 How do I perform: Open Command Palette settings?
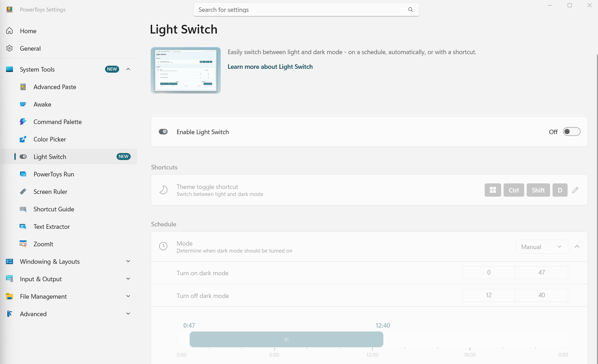(x=69, y=122)
